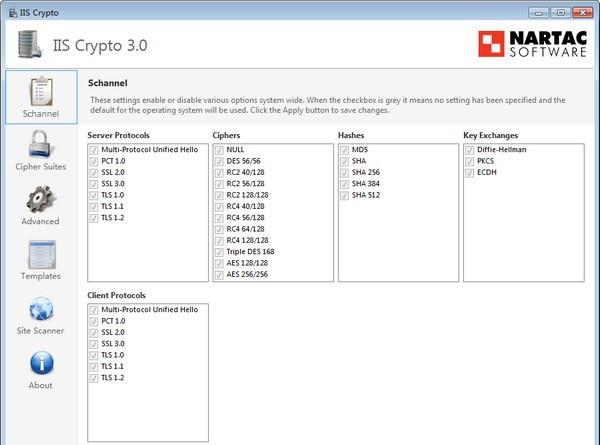Toggle the SHA 512 hash checkbox
Viewport: 600px width, 445px height.
click(x=344, y=196)
